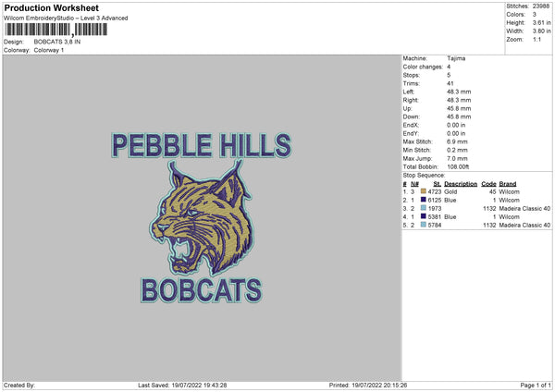Click the Color changes label
This screenshot has height=392, width=555.
(423, 67)
